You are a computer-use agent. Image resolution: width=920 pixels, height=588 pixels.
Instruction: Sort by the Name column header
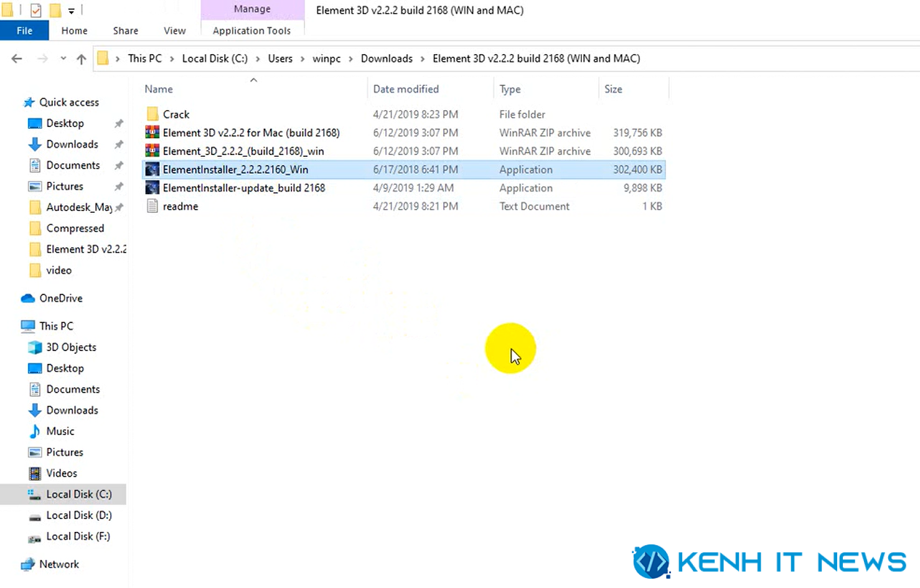pos(159,89)
